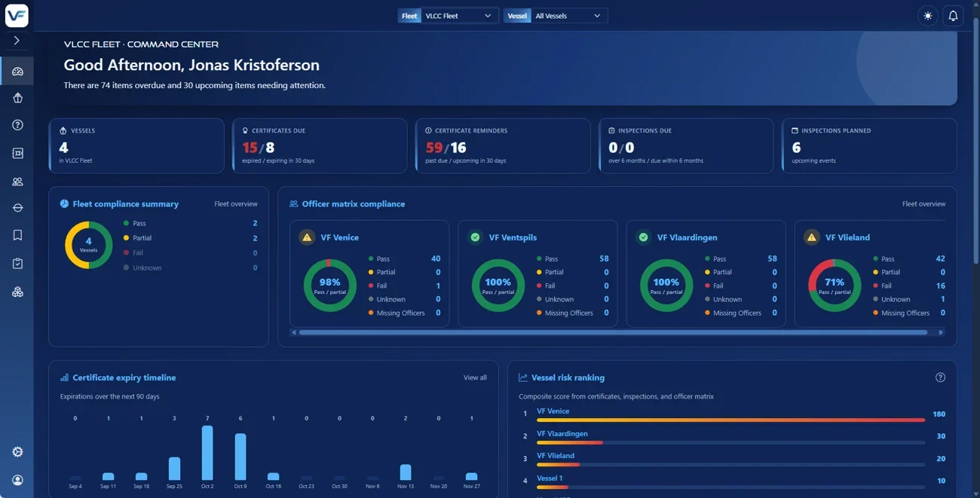The width and height of the screenshot is (980, 498).
Task: Open the VF Vlaardingen officer matrix title
Action: point(687,237)
